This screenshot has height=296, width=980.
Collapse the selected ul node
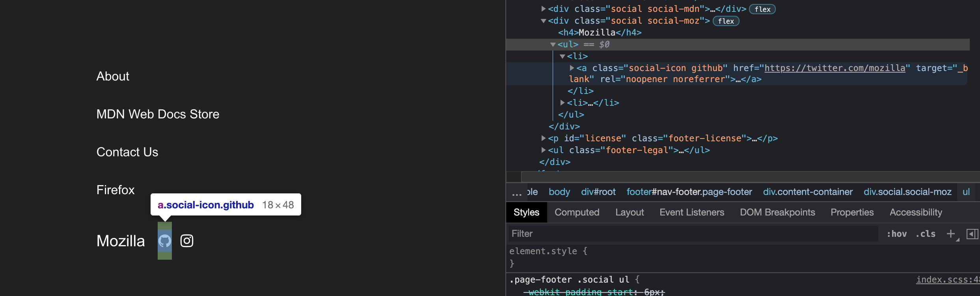click(x=553, y=45)
